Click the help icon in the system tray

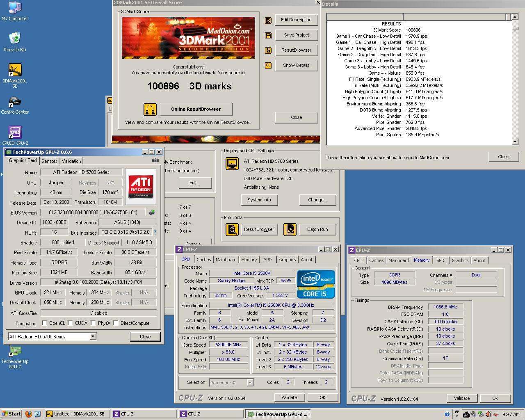click(447, 414)
